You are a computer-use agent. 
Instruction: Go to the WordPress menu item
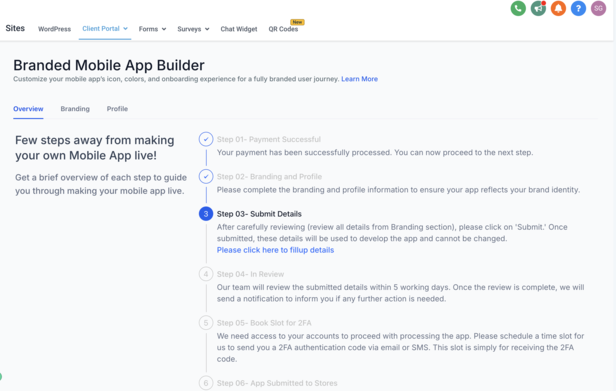tap(54, 29)
